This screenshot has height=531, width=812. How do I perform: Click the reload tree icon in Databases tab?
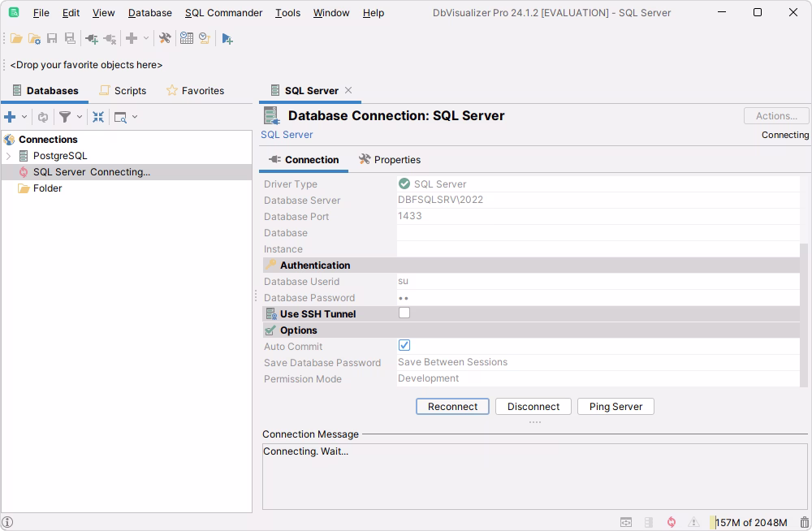click(43, 117)
